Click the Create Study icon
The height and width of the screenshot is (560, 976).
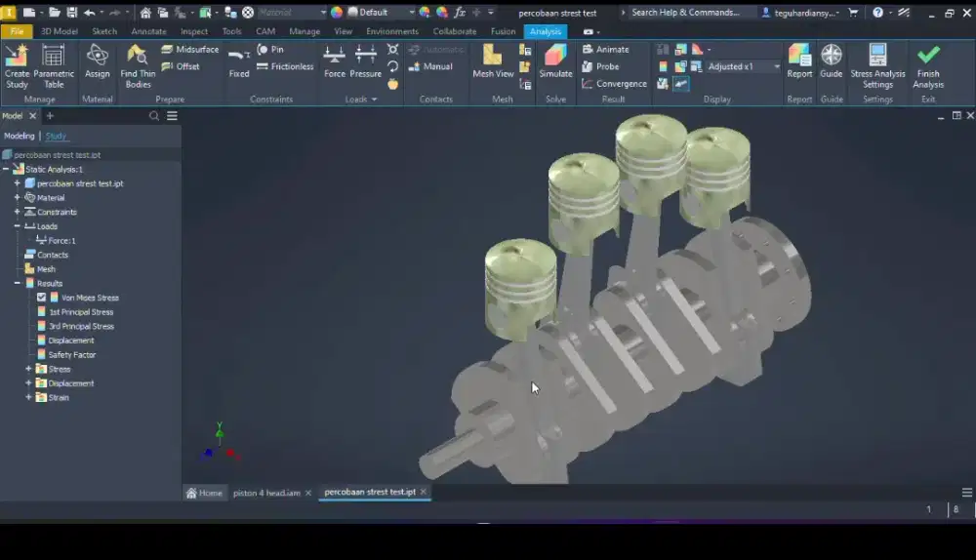[x=17, y=66]
